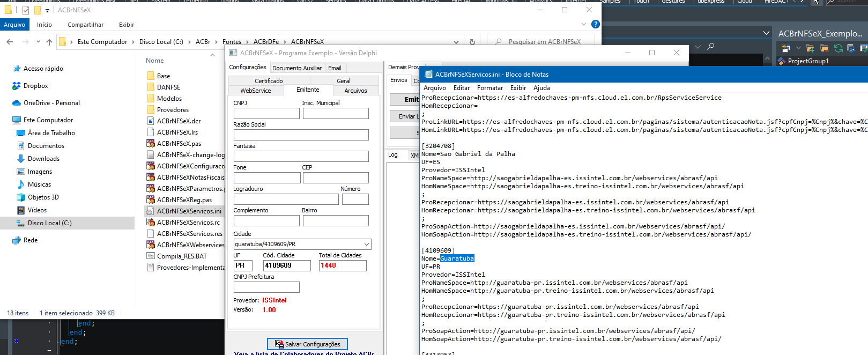The width and height of the screenshot is (868, 355).
Task: Click the Remove folder icon in Project Manager
Action: 825,48
